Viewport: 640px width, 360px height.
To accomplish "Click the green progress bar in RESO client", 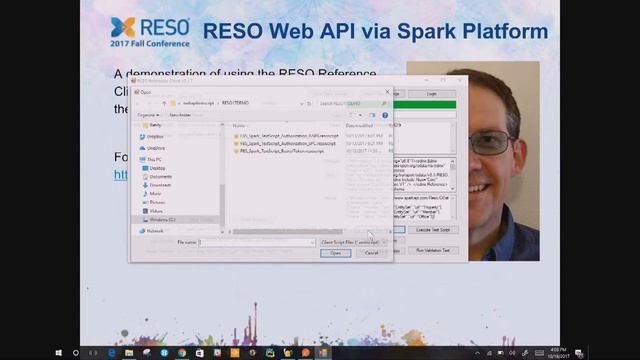I will click(x=424, y=105).
